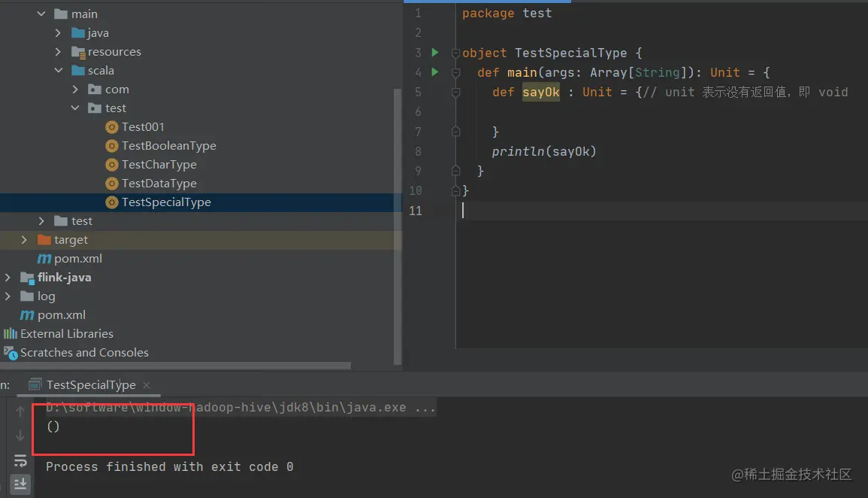Expand the resources folder chevron

[58, 51]
